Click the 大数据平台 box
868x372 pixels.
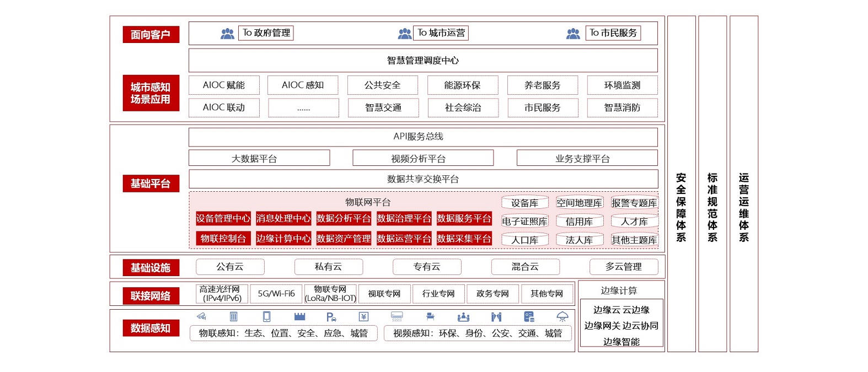click(x=259, y=158)
